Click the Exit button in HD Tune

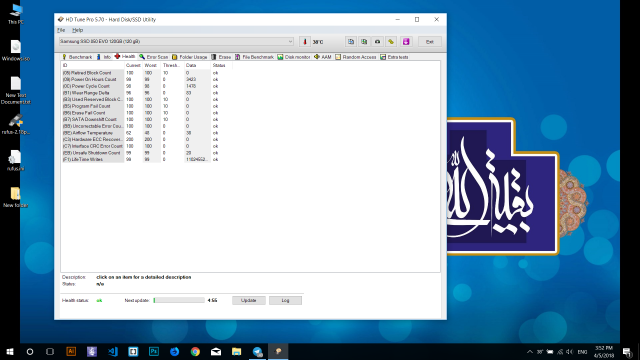click(430, 42)
